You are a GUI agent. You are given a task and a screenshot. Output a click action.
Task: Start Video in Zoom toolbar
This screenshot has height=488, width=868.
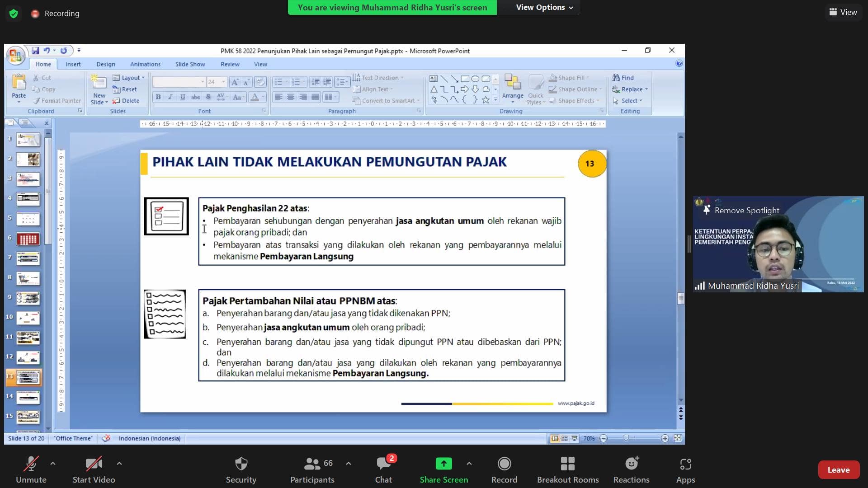tap(94, 469)
